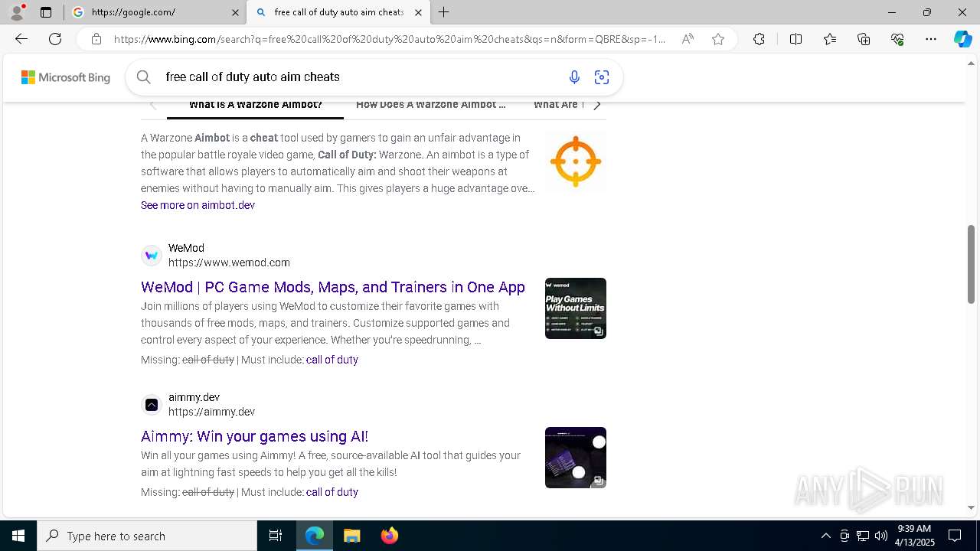
Task: Click the page vertical scrollbar thumb
Action: click(972, 264)
